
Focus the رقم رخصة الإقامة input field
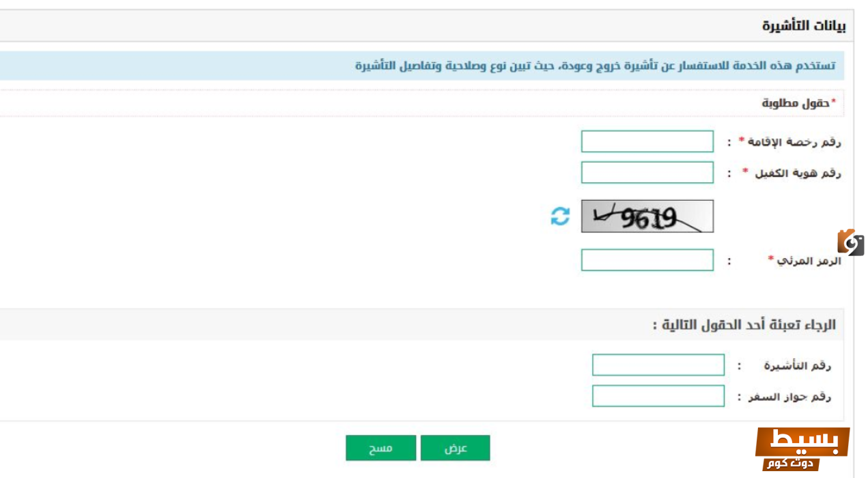(647, 141)
